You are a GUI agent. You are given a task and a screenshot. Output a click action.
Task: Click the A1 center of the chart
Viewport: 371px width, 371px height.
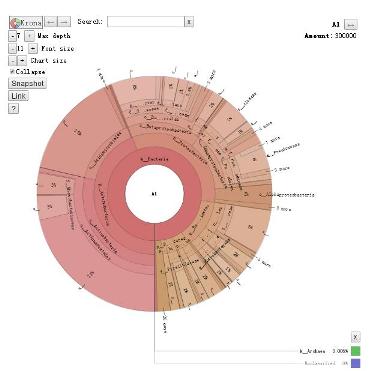(154, 193)
